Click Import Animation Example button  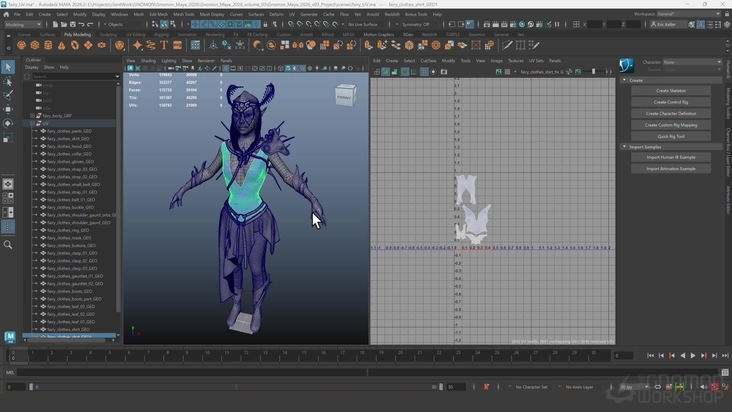tap(671, 169)
